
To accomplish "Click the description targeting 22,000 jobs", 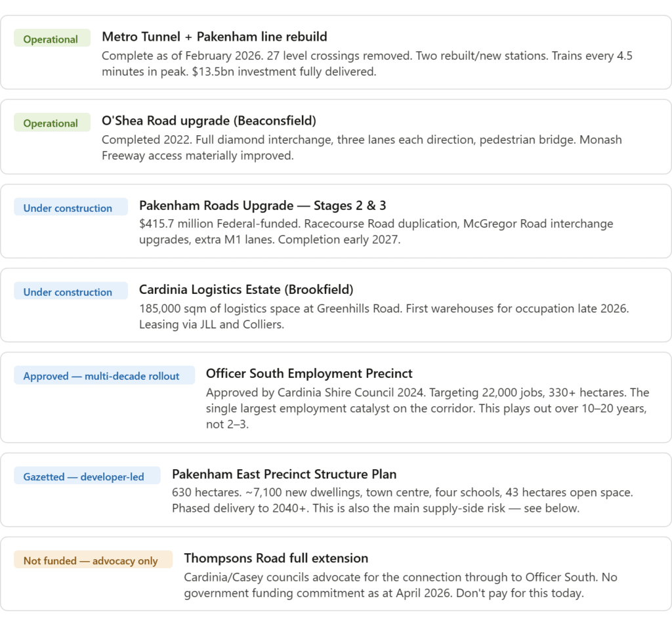I will point(427,408).
